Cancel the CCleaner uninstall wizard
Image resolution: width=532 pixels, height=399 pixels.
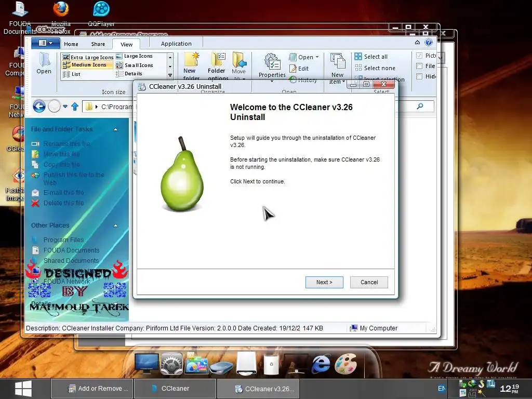(x=369, y=282)
